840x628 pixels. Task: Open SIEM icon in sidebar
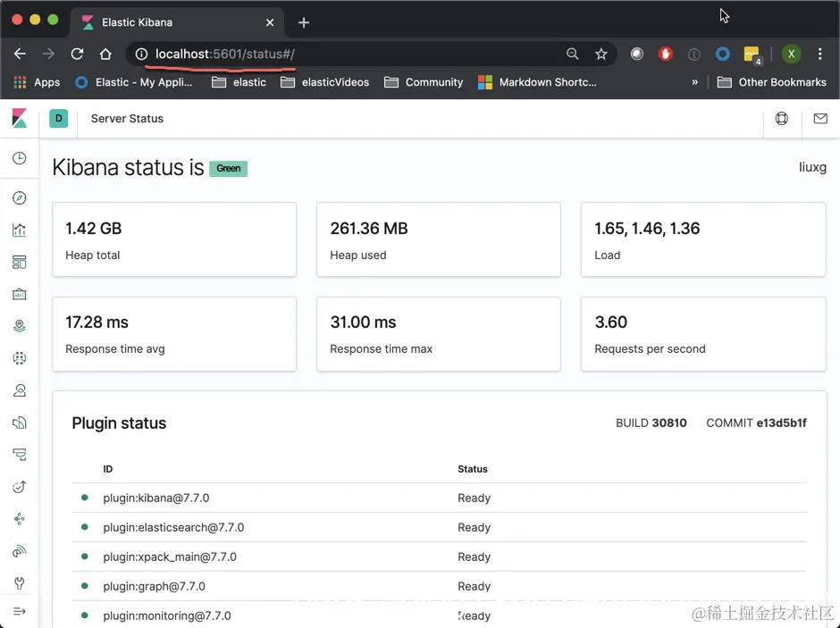tap(20, 551)
